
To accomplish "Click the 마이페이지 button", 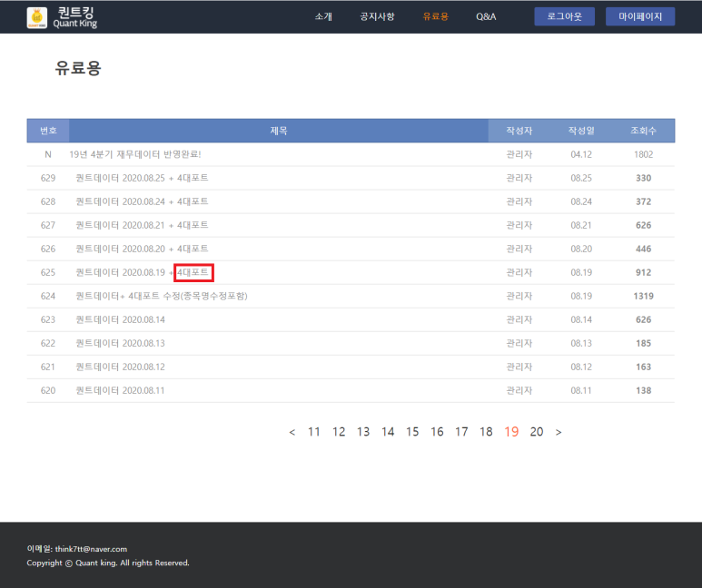I will coord(640,16).
